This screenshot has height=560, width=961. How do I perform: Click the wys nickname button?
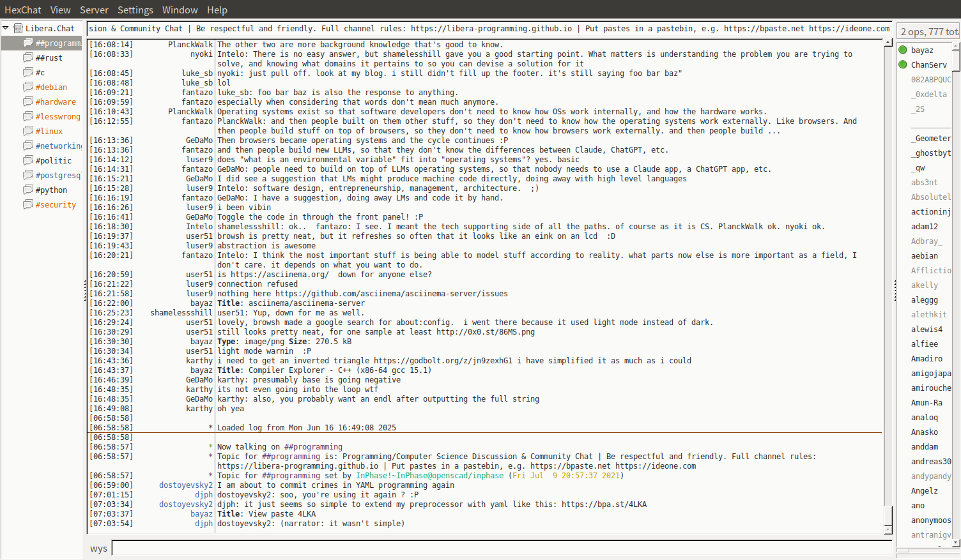pyautogui.click(x=98, y=549)
